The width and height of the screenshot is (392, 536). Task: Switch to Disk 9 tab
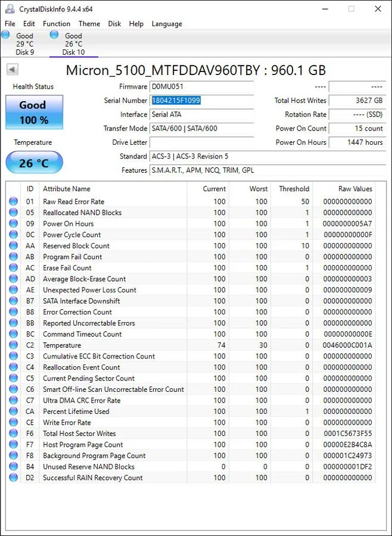(24, 43)
